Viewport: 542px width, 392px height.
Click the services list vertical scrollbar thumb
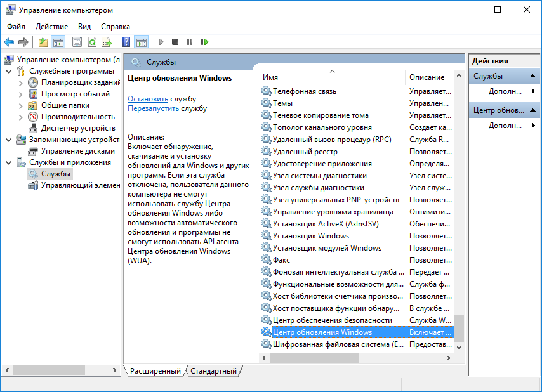pyautogui.click(x=459, y=327)
